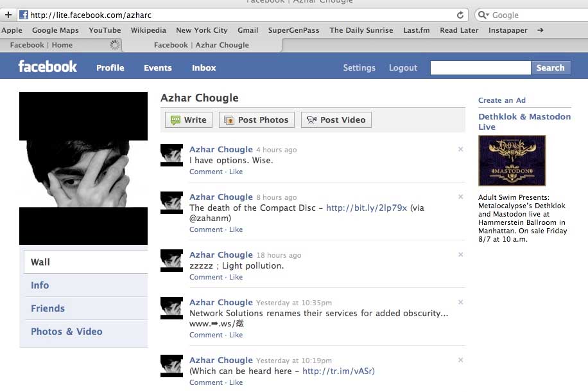
Task: Like the Compact Disc post
Action: coord(236,229)
